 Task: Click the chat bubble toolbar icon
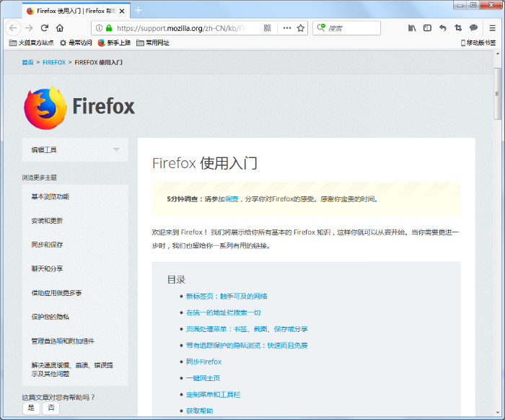click(473, 28)
